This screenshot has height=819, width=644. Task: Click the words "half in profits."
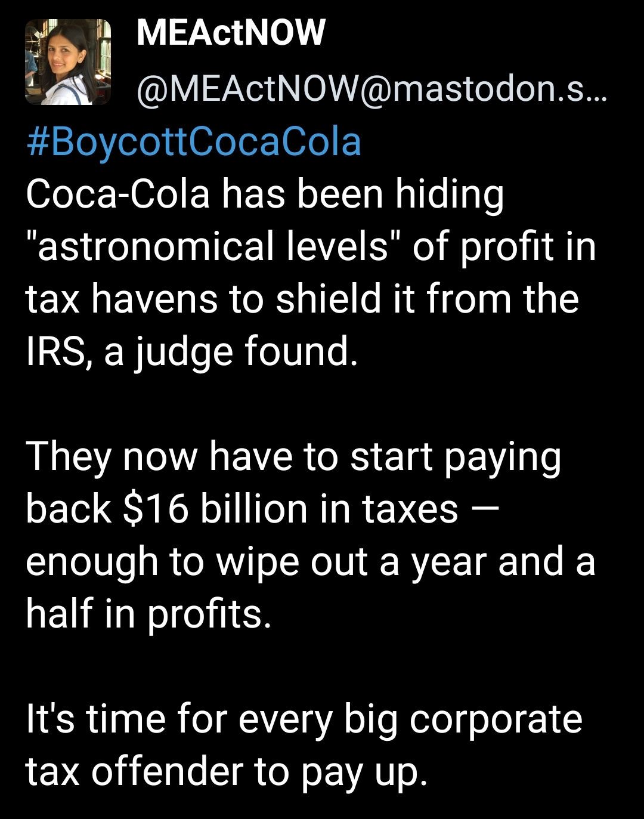[x=148, y=614]
